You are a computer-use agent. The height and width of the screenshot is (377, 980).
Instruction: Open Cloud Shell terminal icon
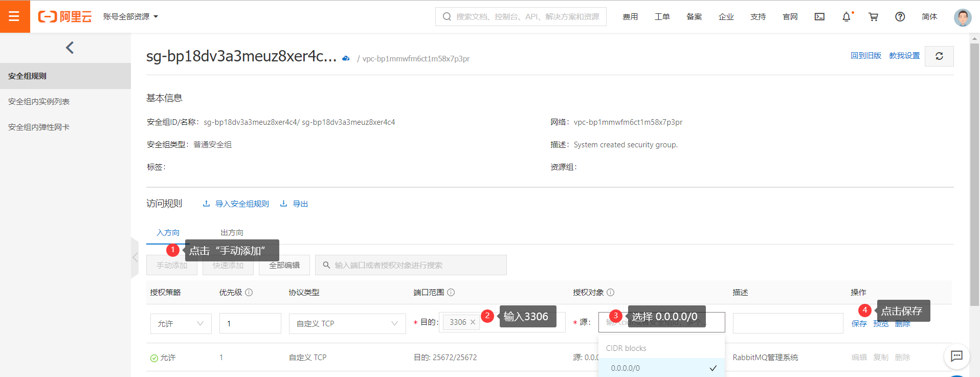[x=819, y=17]
